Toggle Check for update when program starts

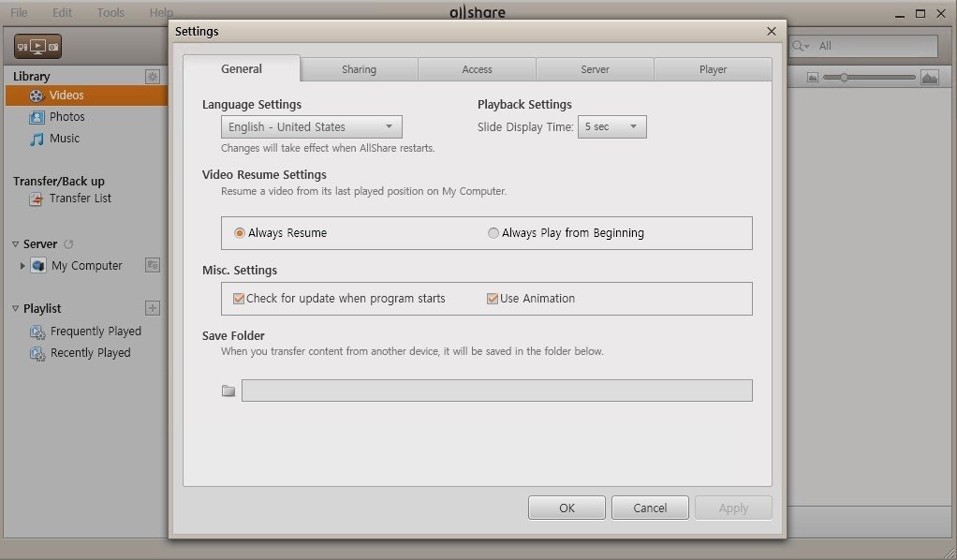pos(239,299)
